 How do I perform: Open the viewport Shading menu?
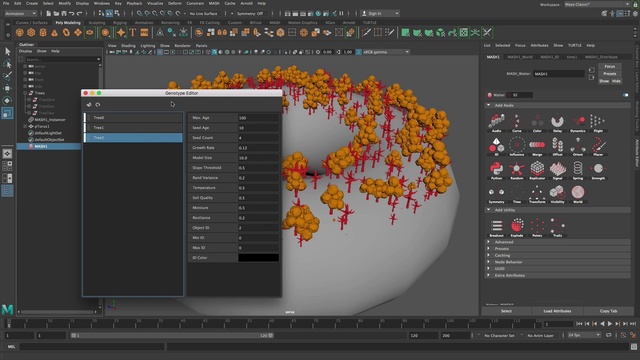pyautogui.click(x=128, y=46)
